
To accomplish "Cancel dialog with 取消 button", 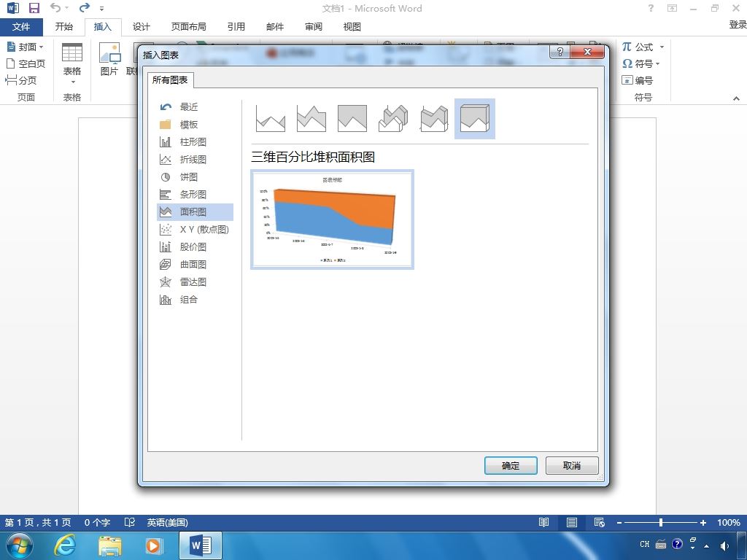I will coord(572,465).
